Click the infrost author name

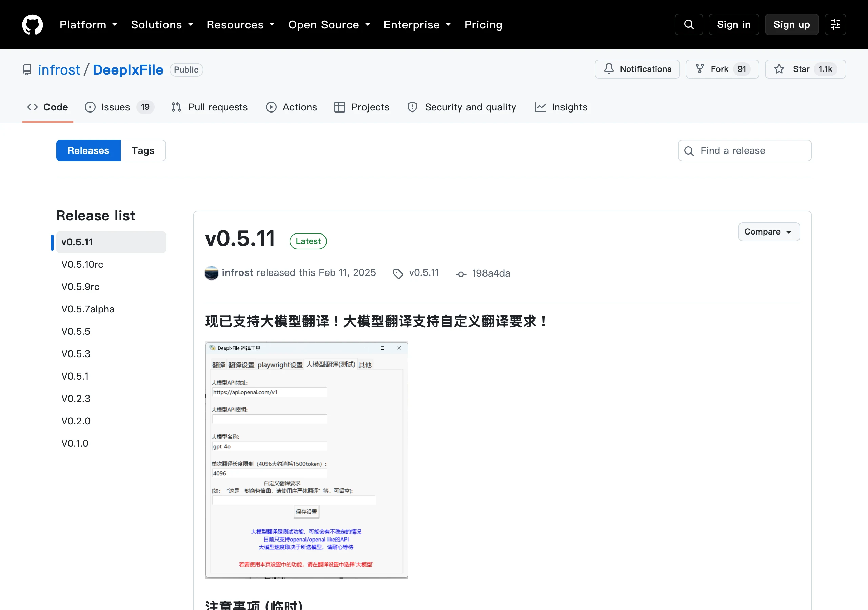(237, 273)
